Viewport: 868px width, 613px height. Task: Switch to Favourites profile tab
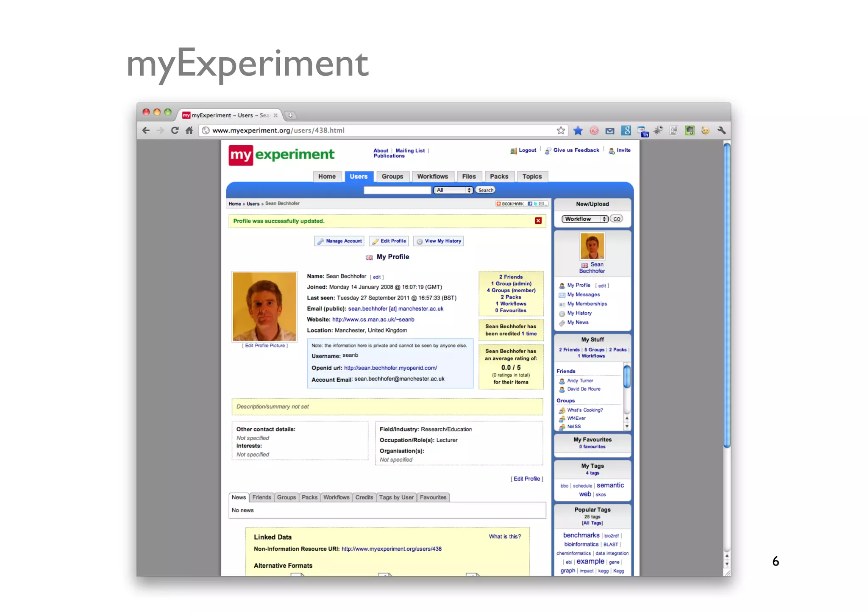(433, 498)
